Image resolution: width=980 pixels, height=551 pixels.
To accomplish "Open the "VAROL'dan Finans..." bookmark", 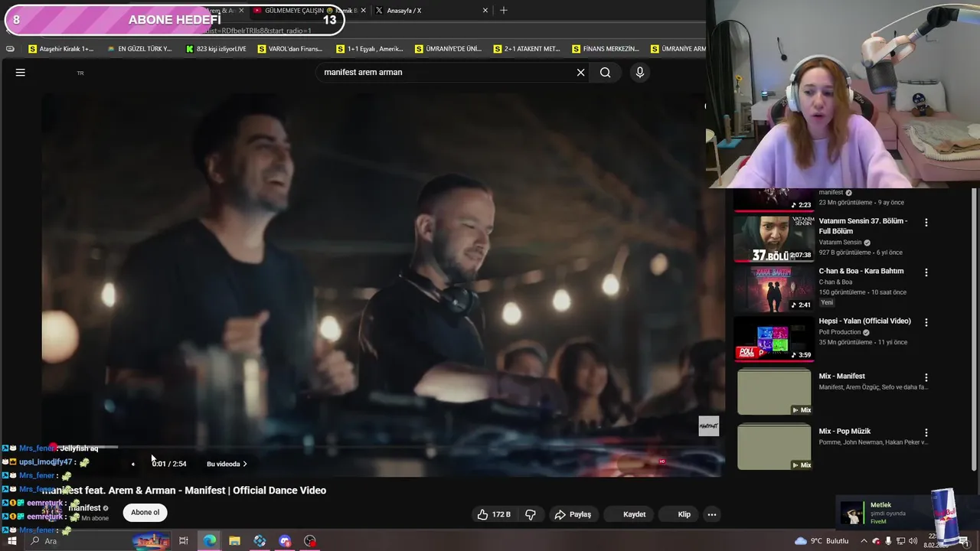I will tap(290, 49).
